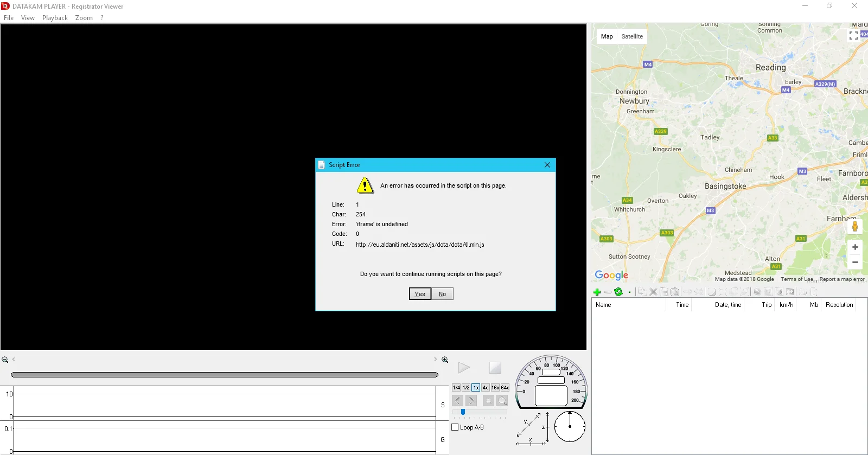868x455 pixels.
Task: Open the Playback menu
Action: pyautogui.click(x=55, y=18)
